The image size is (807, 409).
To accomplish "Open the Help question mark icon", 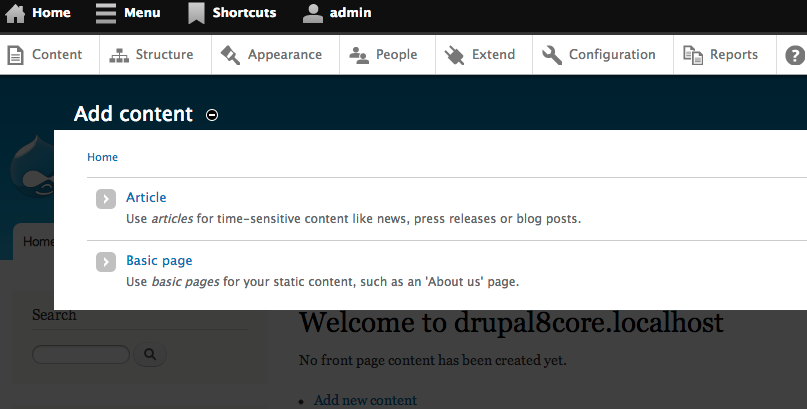I will [x=795, y=55].
